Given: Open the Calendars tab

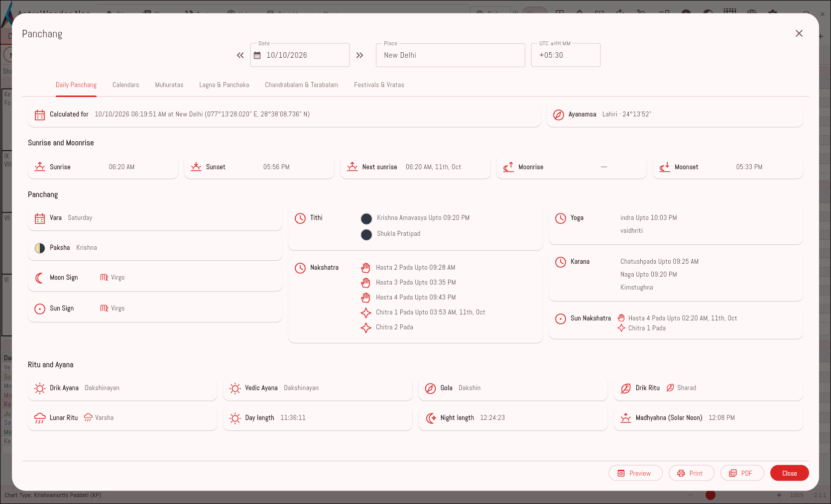Looking at the screenshot, I should pyautogui.click(x=126, y=85).
